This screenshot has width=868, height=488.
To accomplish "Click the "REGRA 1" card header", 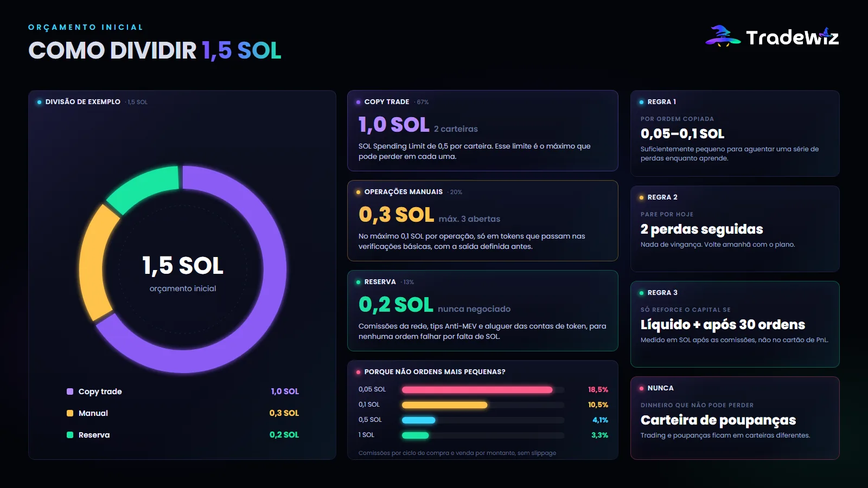I will point(662,102).
